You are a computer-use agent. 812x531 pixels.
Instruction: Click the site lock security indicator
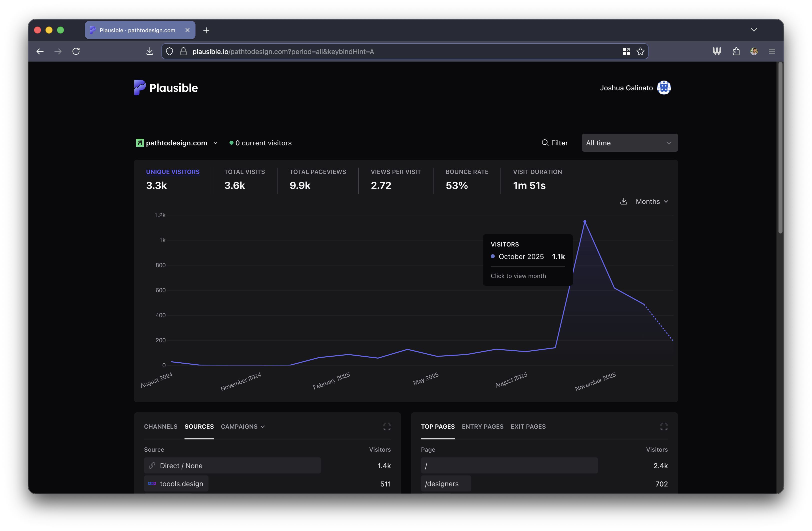click(183, 51)
